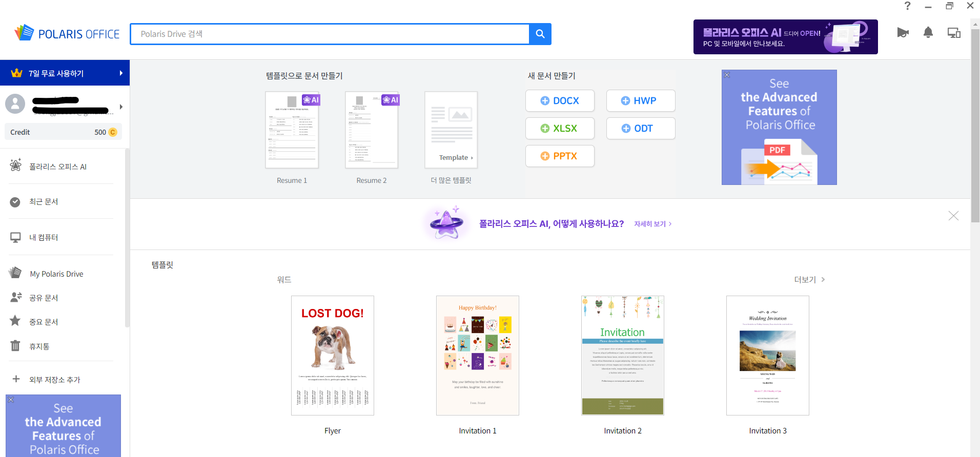This screenshot has height=457, width=980.
Task: Click the 중요 문서 label
Action: (x=44, y=322)
